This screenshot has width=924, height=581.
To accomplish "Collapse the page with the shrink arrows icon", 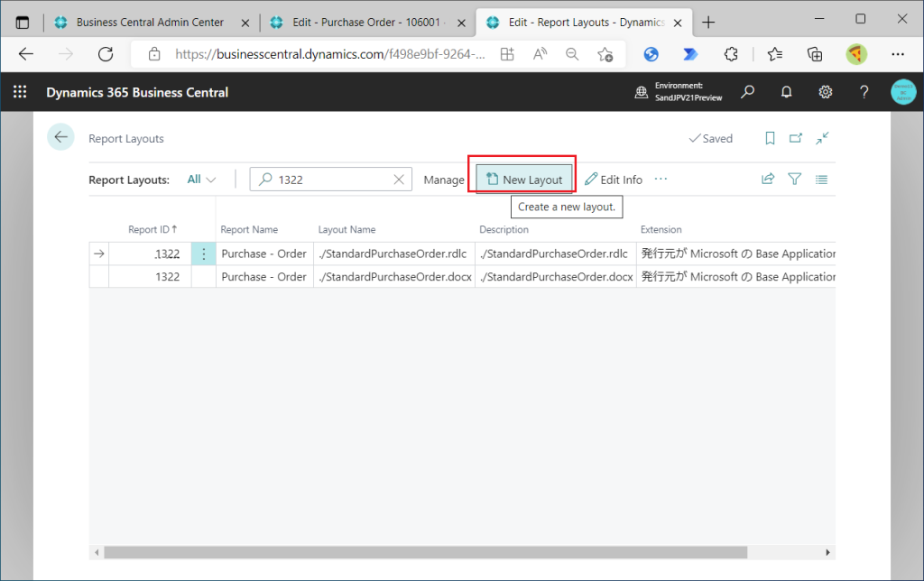I will [x=822, y=138].
